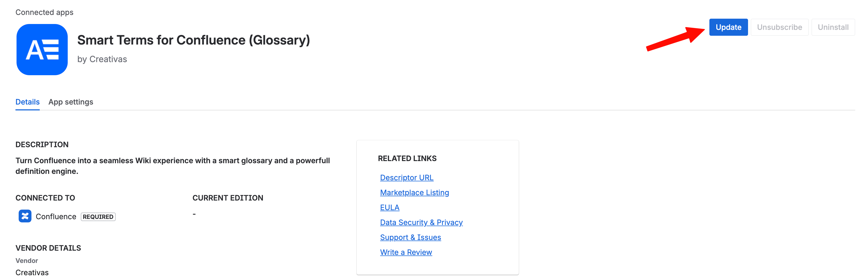Screen dimensions: 868x280
Task: Click the REQUIRED badge next to Confluence
Action: coord(98,217)
